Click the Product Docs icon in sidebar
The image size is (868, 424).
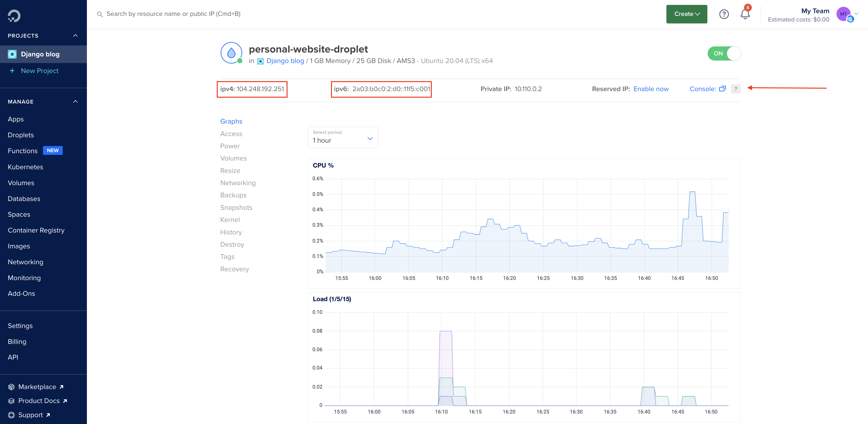click(x=11, y=401)
